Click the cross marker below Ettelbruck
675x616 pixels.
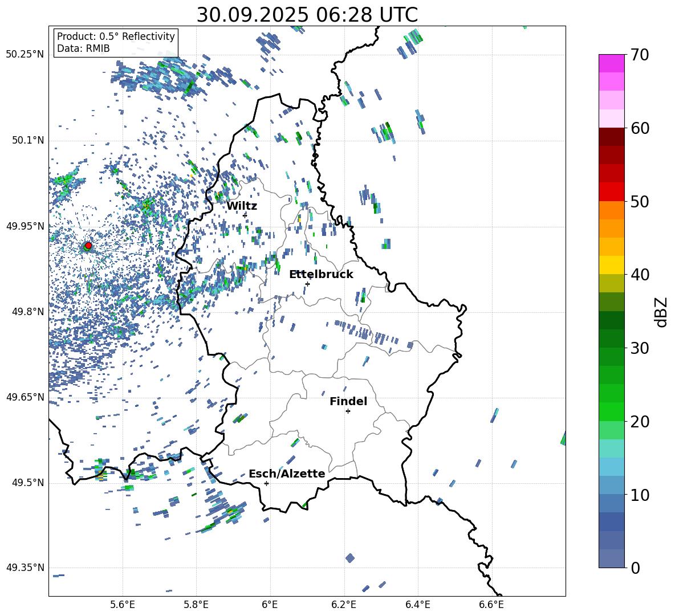(307, 284)
